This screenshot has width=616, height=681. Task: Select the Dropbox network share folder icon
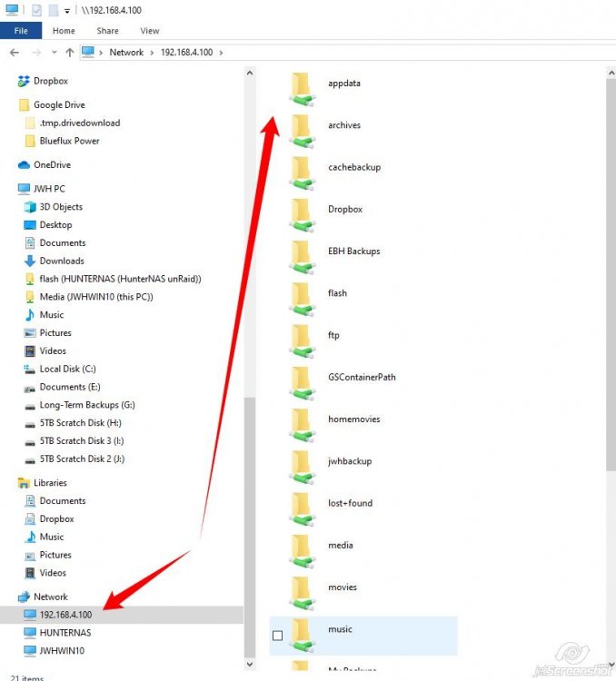point(302,215)
